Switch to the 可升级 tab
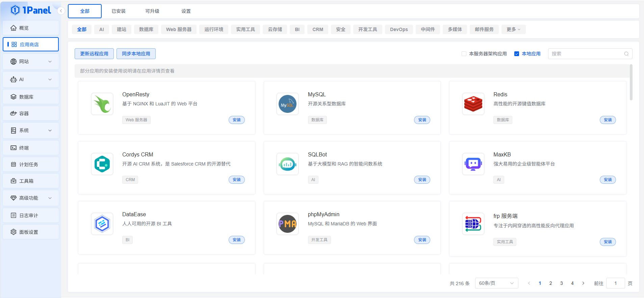 click(x=152, y=11)
